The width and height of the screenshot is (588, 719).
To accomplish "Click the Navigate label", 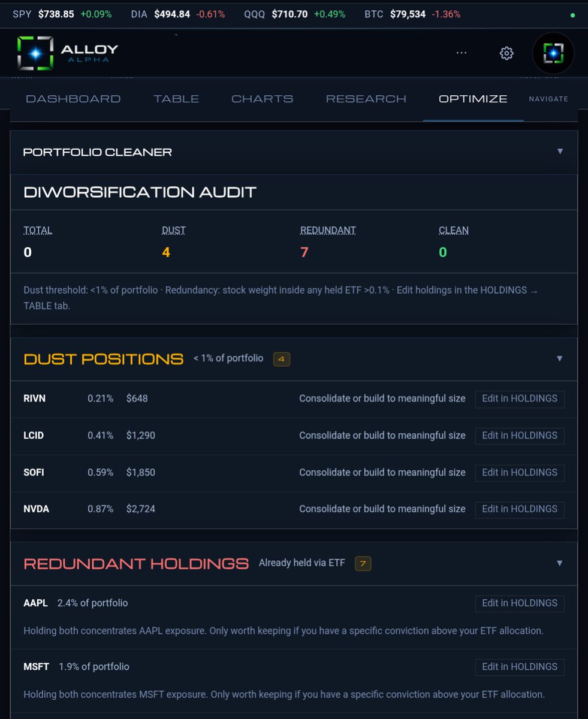I will pos(548,99).
